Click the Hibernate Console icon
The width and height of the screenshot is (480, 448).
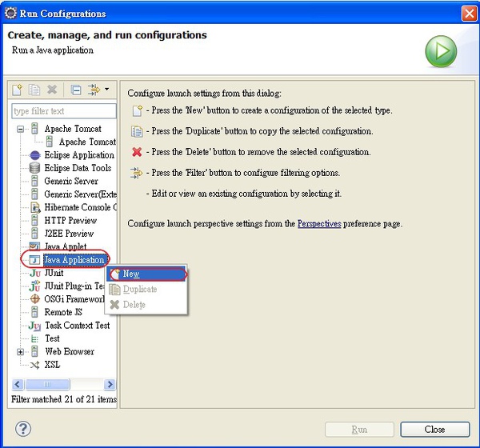point(35,208)
